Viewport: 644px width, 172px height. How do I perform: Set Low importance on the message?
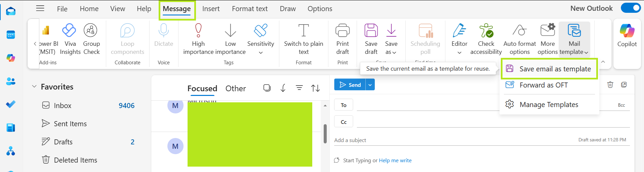click(x=230, y=31)
